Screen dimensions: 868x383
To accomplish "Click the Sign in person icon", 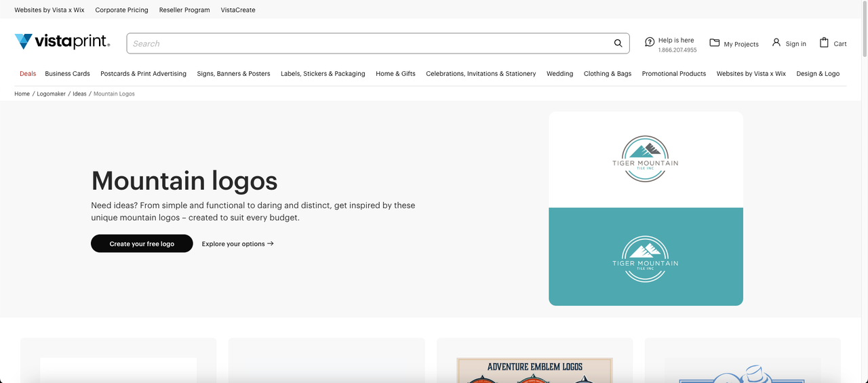I will tap(776, 43).
